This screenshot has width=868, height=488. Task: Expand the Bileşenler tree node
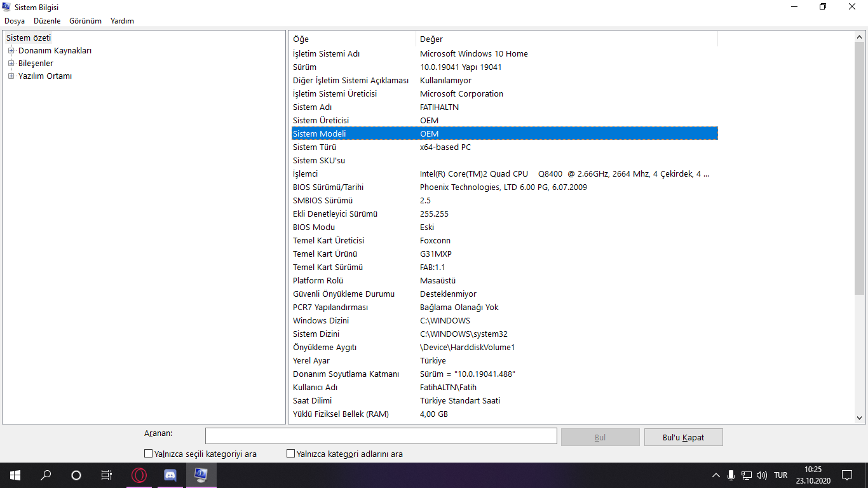click(x=11, y=64)
